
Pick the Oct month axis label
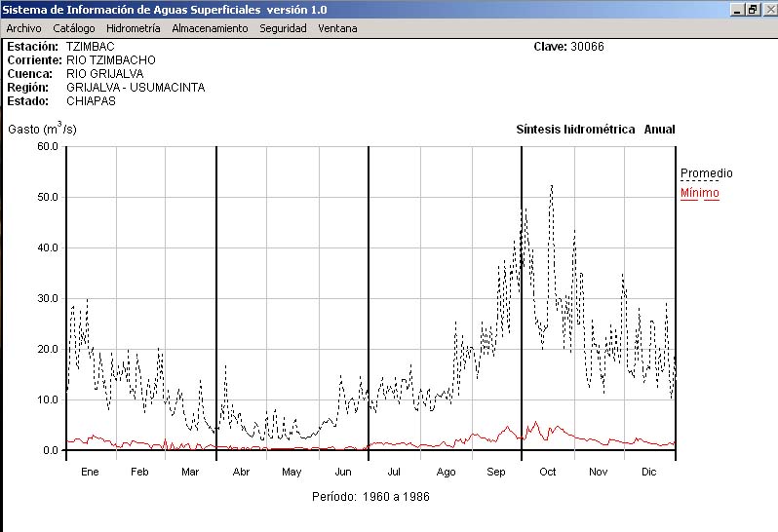point(547,472)
